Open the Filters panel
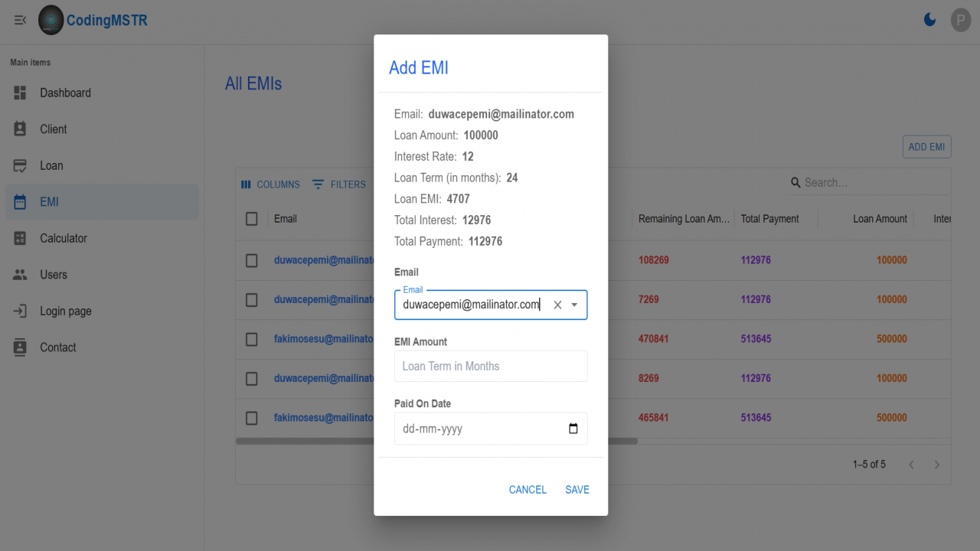980x551 pixels. point(339,184)
